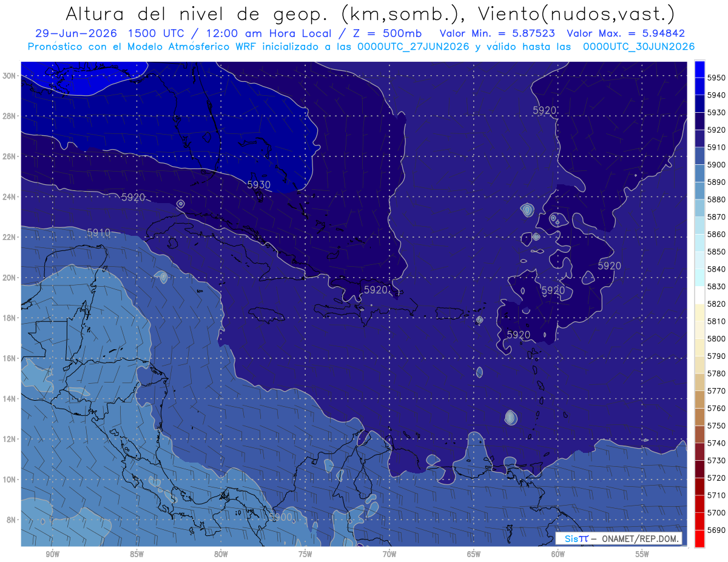The width and height of the screenshot is (728, 562).
Task: Click the 5920 contour label near 28N in the northeast
Action: point(544,110)
